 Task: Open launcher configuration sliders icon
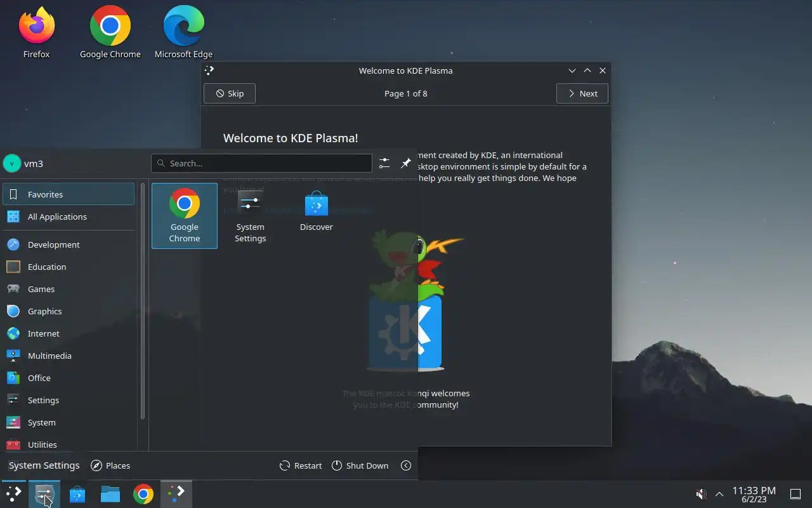[x=384, y=163]
